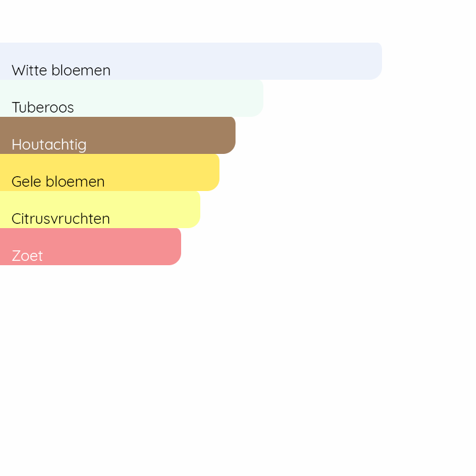Click the rounded right end of the Zoet bar
476x476 pixels.
tap(174, 247)
